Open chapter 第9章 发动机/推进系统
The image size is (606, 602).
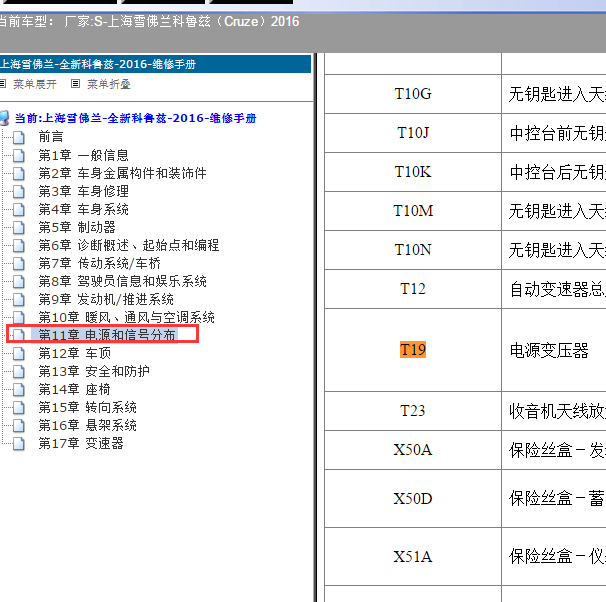[x=106, y=299]
